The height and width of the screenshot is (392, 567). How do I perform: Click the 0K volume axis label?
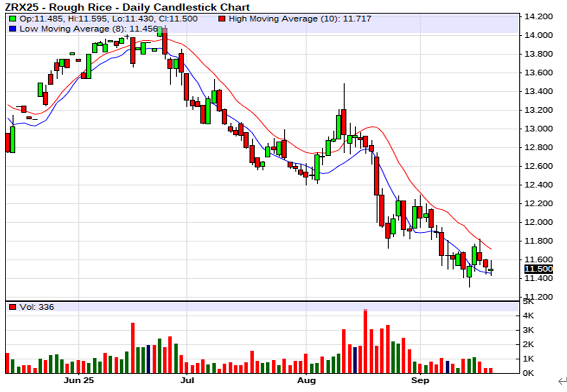pos(528,373)
